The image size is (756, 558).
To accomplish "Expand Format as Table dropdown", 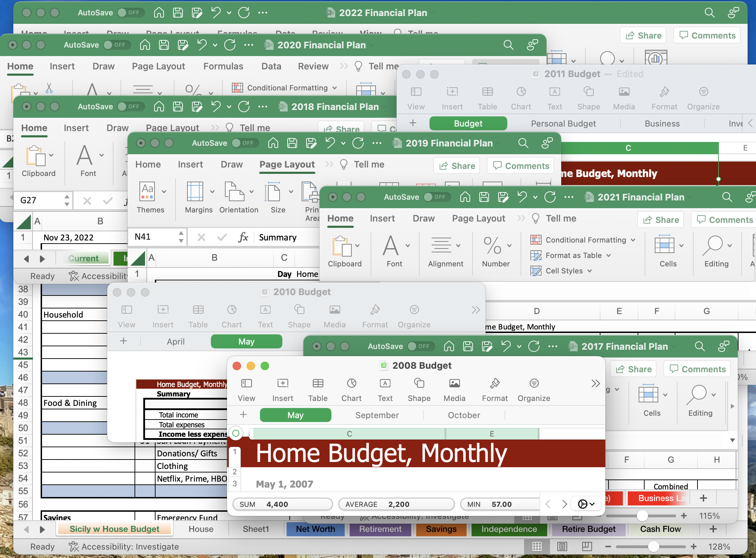I will [x=609, y=256].
